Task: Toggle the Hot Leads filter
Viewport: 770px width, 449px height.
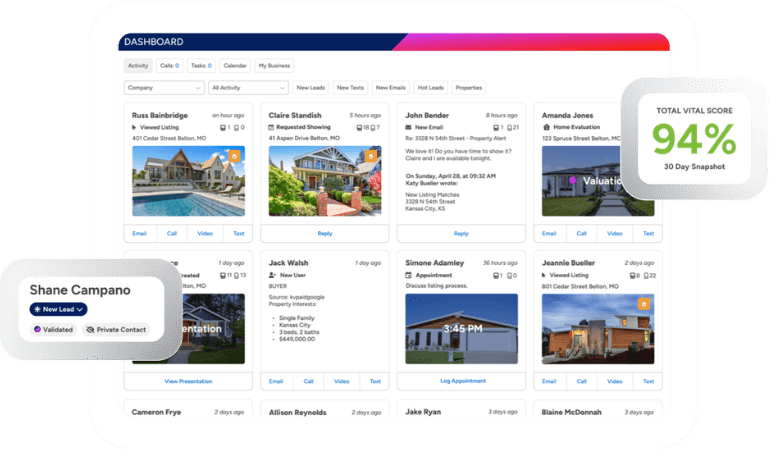Action: (430, 88)
